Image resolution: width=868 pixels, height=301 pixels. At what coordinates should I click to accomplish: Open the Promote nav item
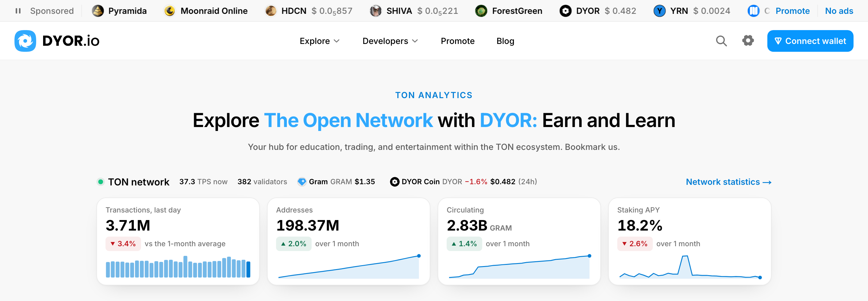[x=458, y=41]
